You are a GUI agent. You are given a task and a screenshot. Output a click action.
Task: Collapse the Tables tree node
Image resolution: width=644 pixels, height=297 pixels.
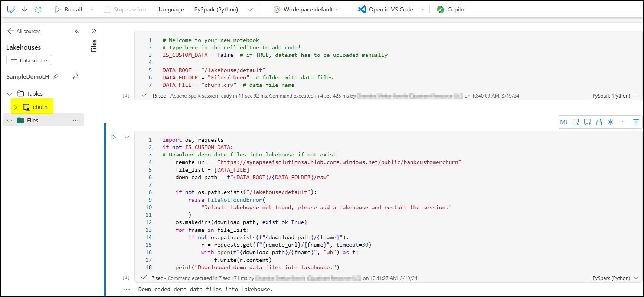(9, 94)
